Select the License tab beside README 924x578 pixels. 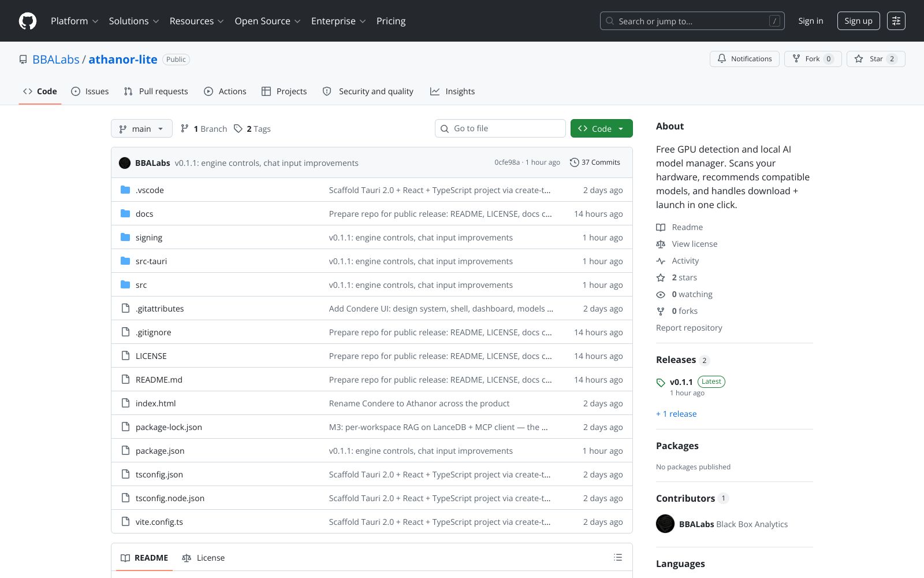203,558
